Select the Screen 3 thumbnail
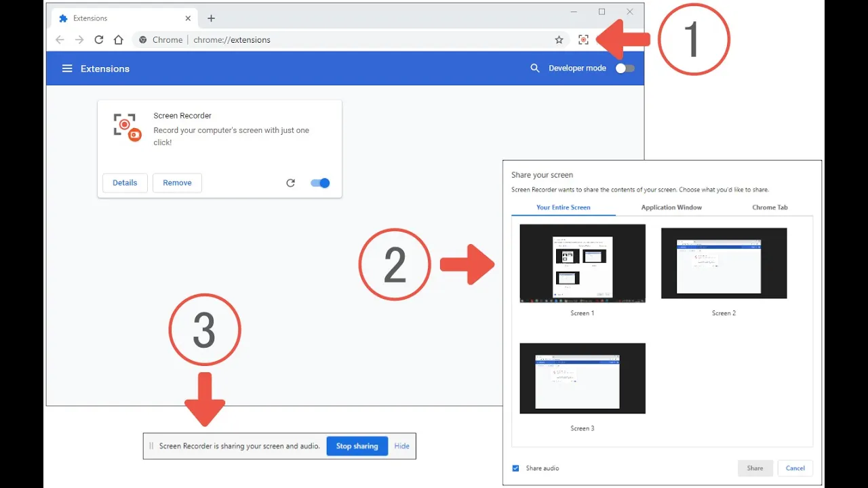 pos(583,378)
